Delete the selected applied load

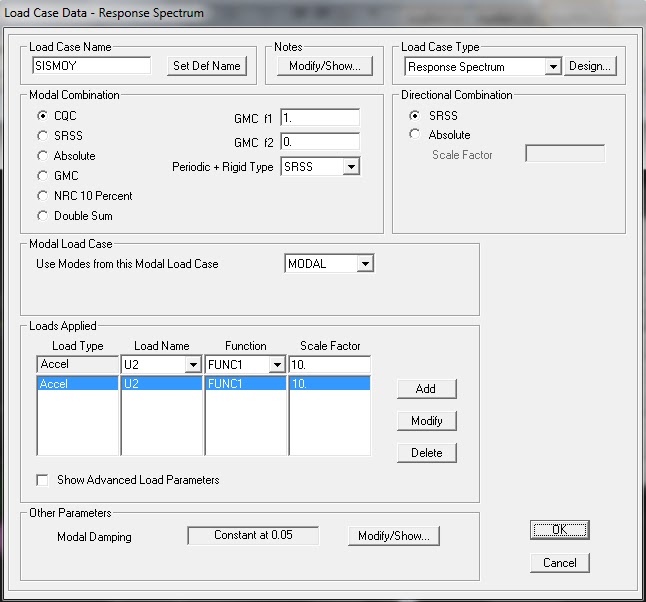click(426, 453)
